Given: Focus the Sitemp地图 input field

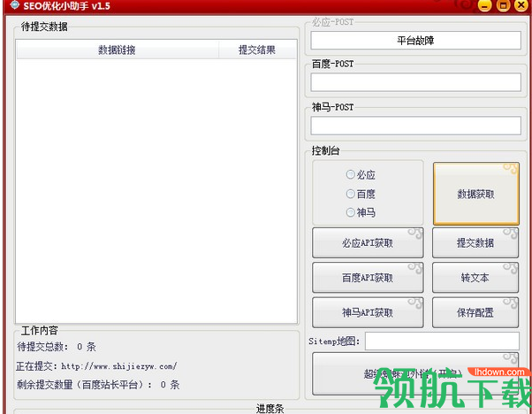Looking at the screenshot, I should pyautogui.click(x=442, y=341).
